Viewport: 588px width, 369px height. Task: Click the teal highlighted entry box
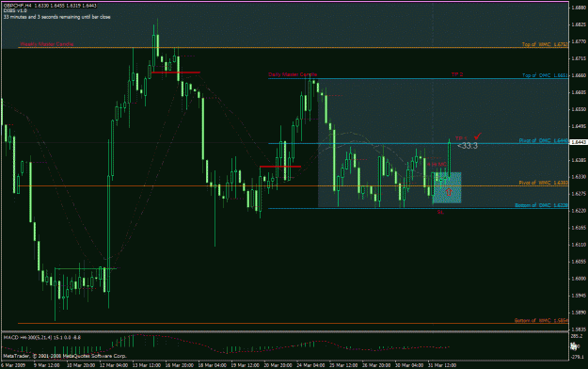[x=447, y=187]
